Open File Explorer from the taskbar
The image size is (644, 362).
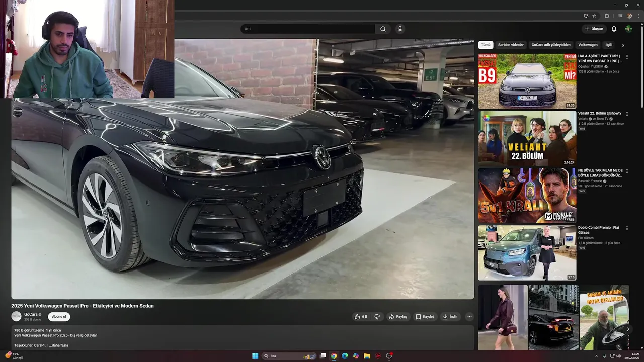point(367,356)
